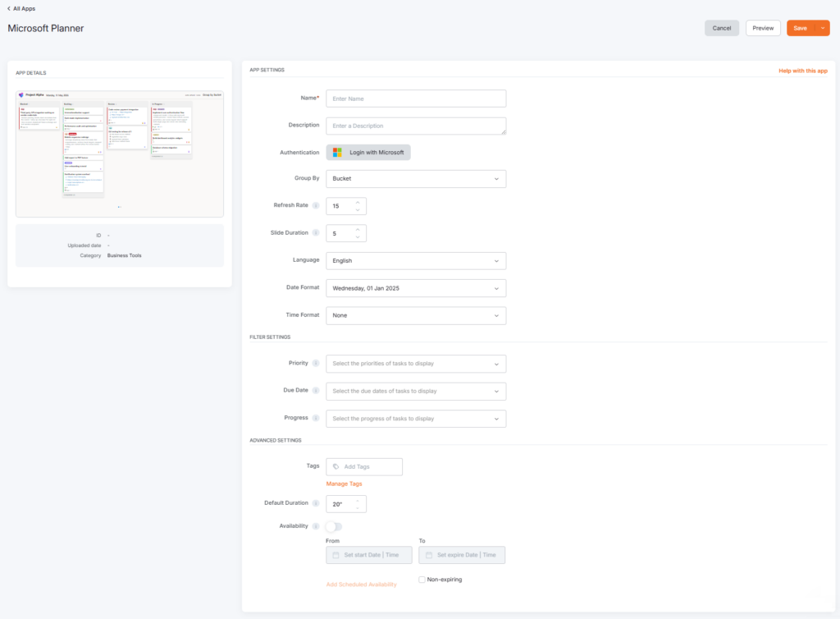Click the info icon next to Priority
Screen dimensions: 840x619
[x=316, y=364]
